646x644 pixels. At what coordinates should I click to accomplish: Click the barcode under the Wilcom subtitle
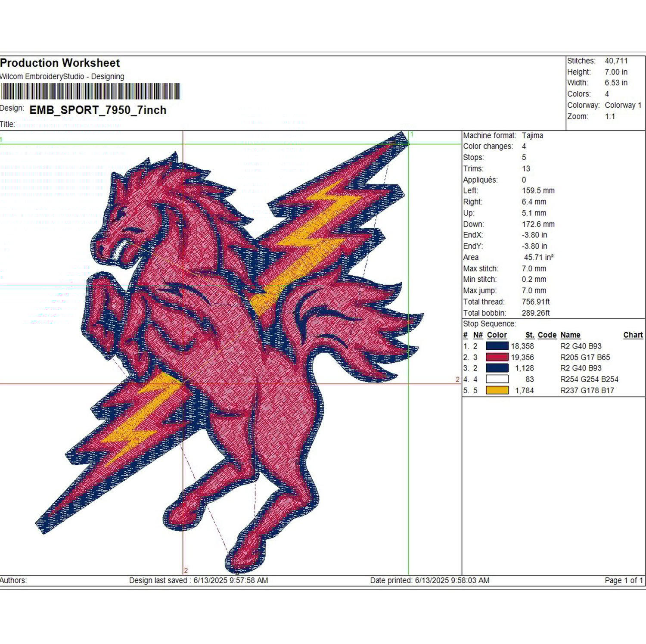[90, 91]
